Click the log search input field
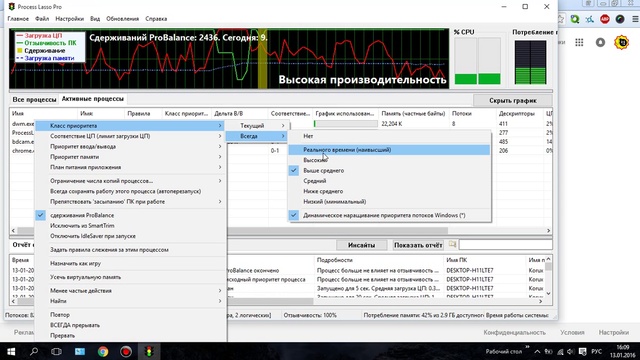Image resolution: width=640 pixels, height=360 pixels. pos(505,245)
